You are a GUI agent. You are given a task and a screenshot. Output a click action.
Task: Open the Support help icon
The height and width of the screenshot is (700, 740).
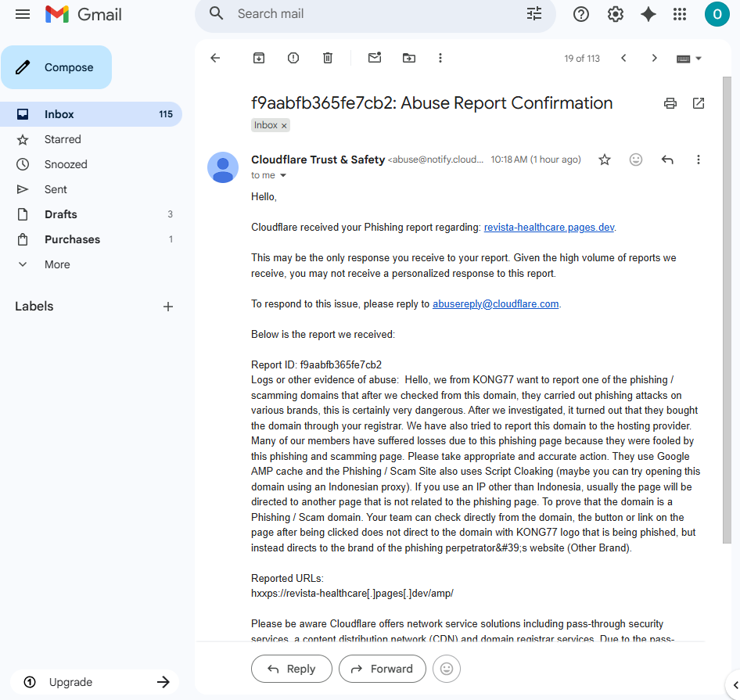pyautogui.click(x=581, y=14)
